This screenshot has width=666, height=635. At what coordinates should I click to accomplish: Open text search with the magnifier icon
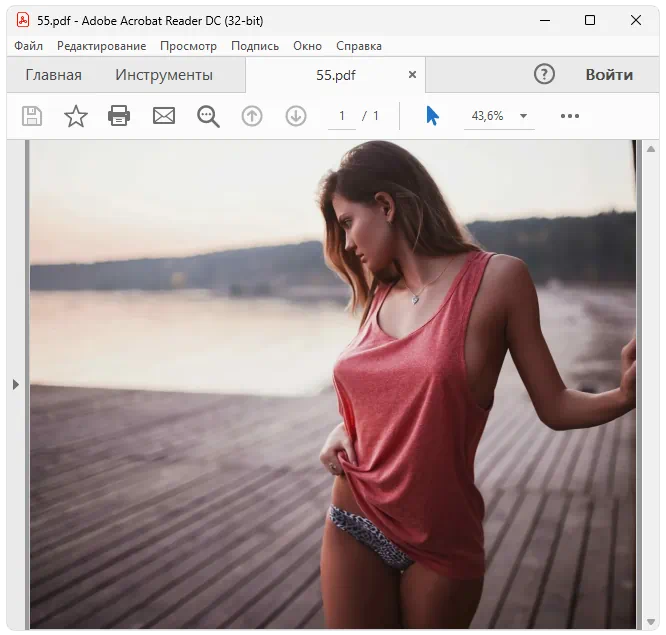pyautogui.click(x=208, y=116)
